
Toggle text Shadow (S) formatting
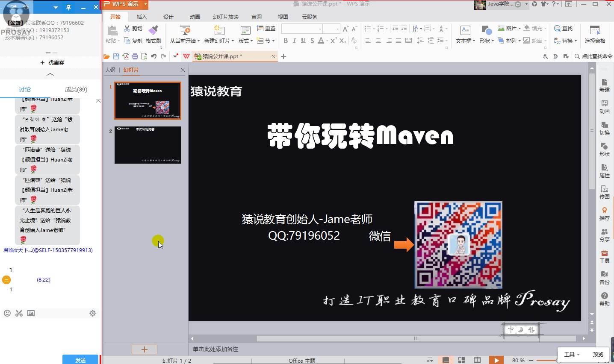(x=312, y=41)
